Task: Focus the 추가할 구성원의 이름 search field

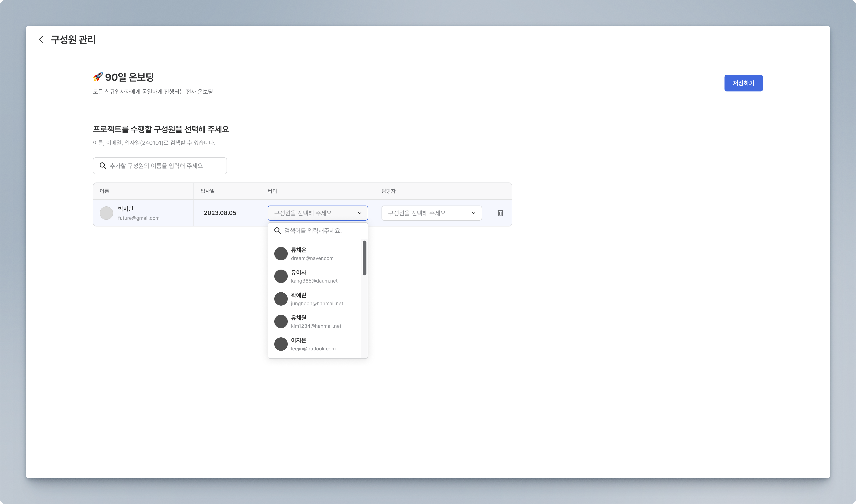Action: [165, 166]
